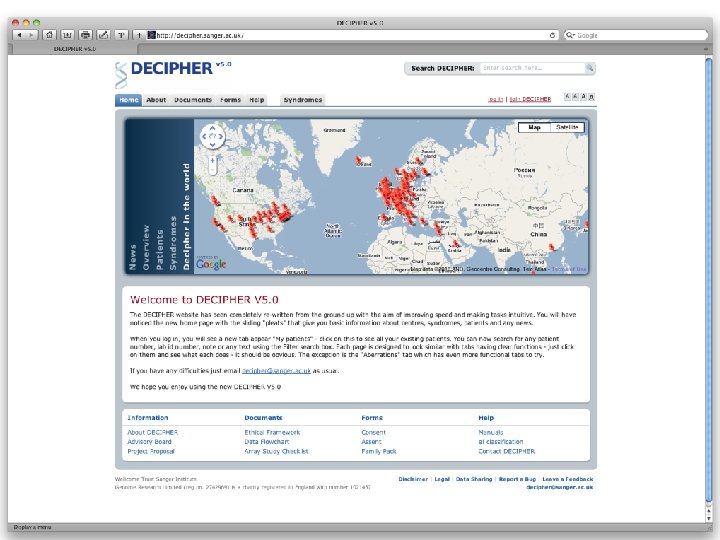
Task: Zoom in the map with the plus control
Action: point(212,160)
